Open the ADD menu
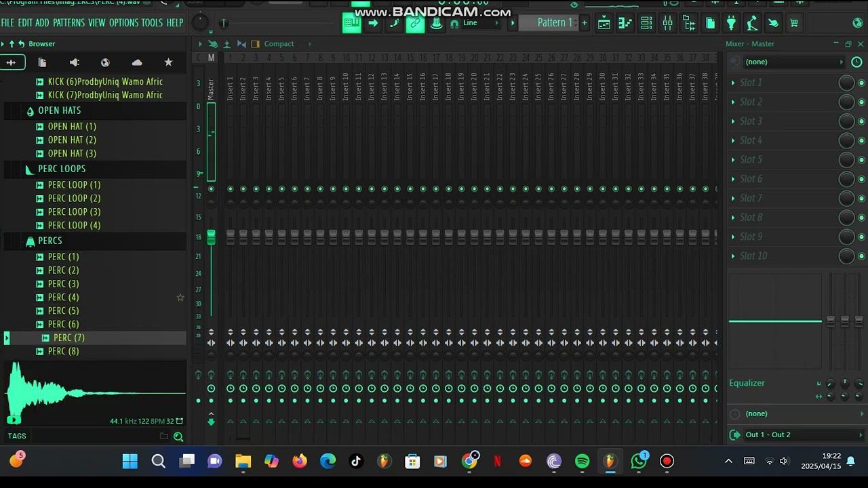Viewport: 868px width, 488px height. pyautogui.click(x=42, y=23)
